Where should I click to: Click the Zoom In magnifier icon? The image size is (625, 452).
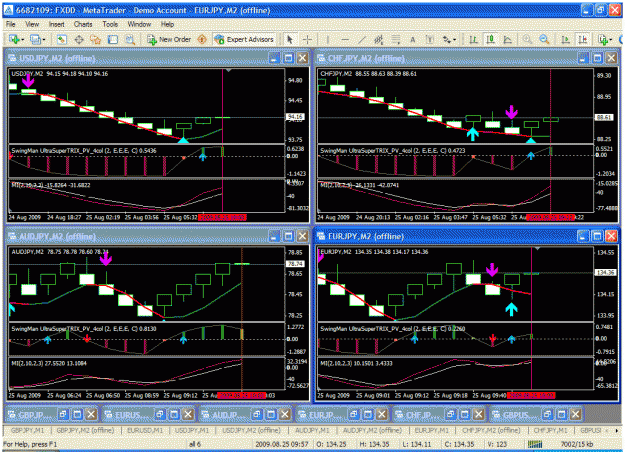[527, 39]
